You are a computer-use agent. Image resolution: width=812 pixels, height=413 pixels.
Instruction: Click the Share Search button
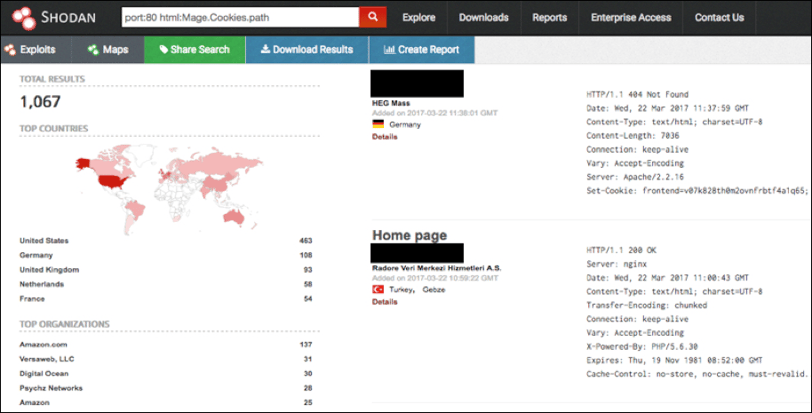(x=195, y=49)
